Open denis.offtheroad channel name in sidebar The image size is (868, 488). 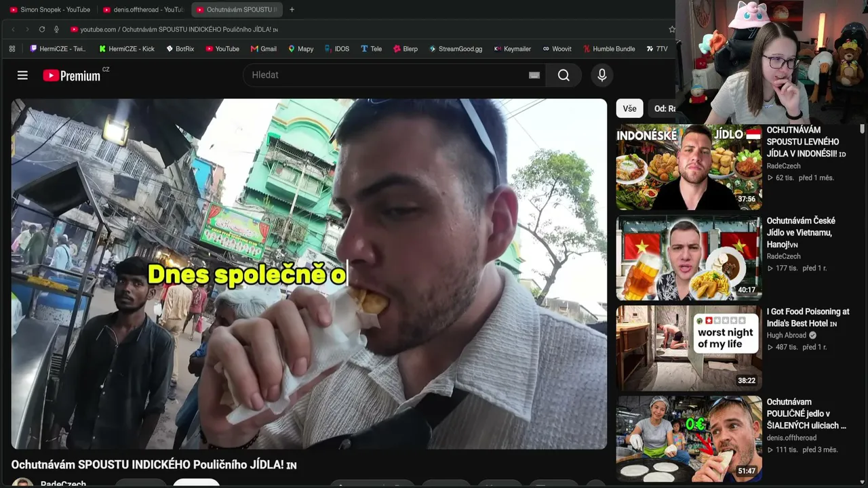click(791, 438)
